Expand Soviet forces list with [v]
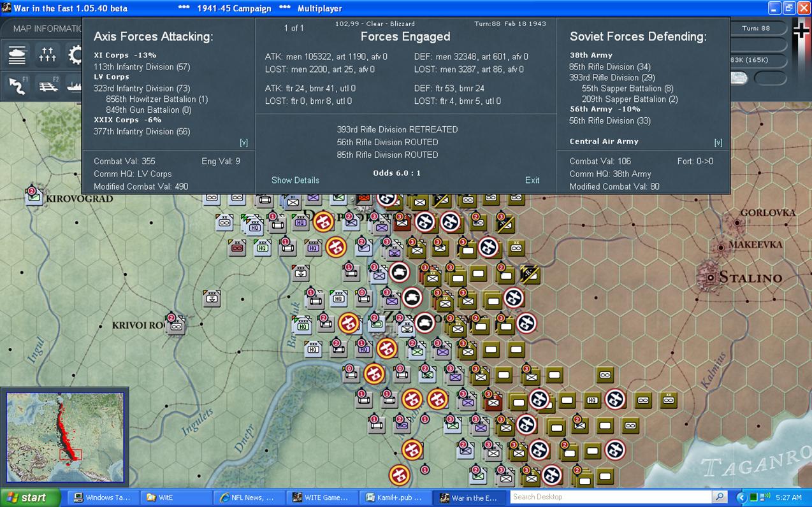Screen dimensions: 812x507 pyautogui.click(x=718, y=143)
